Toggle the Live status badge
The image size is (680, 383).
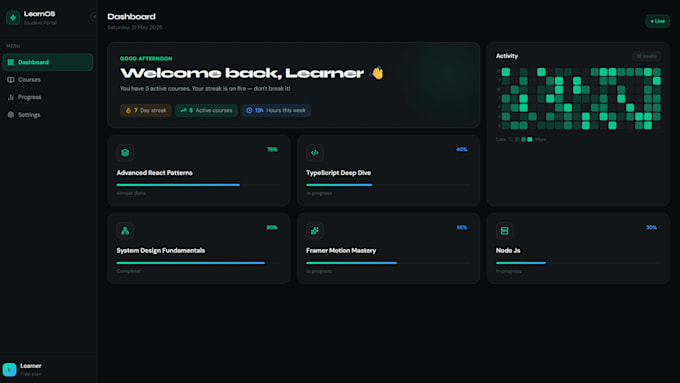click(x=657, y=21)
